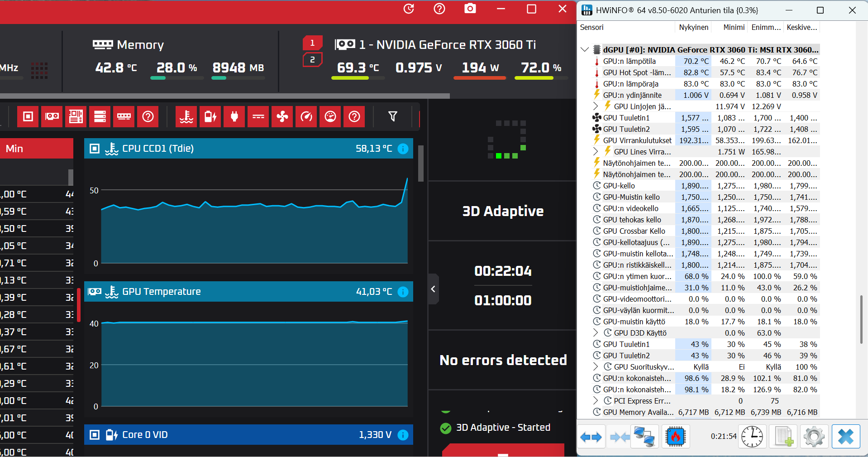The height and width of the screenshot is (457, 868).
Task: Toggle the CPU CCD1 (Tdie) graph square
Action: click(x=95, y=149)
